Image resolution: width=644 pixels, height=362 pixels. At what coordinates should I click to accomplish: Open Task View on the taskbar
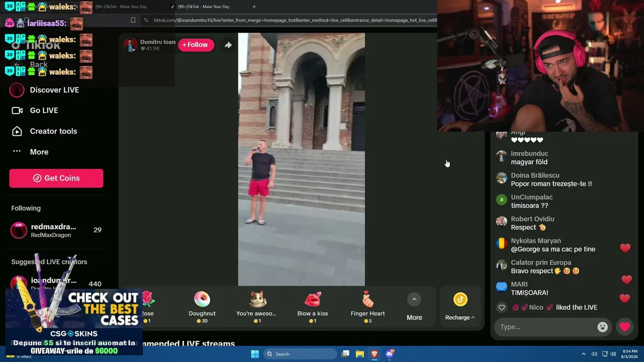click(345, 354)
